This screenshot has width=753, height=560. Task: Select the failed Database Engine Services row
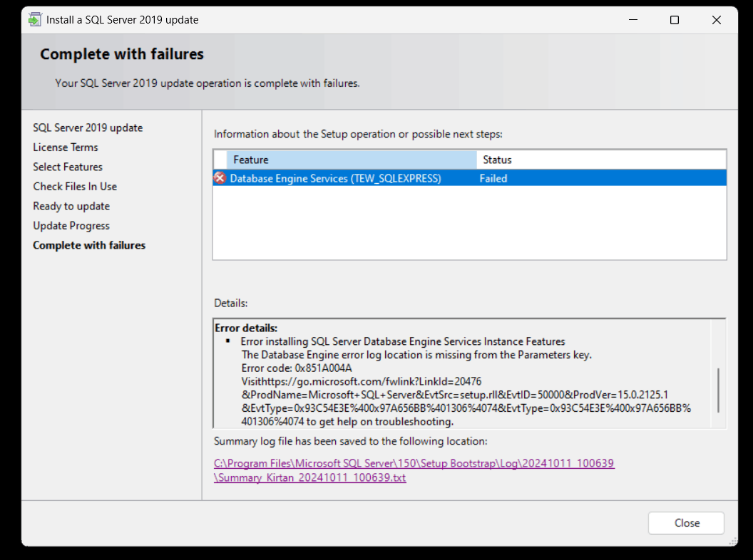point(357,178)
